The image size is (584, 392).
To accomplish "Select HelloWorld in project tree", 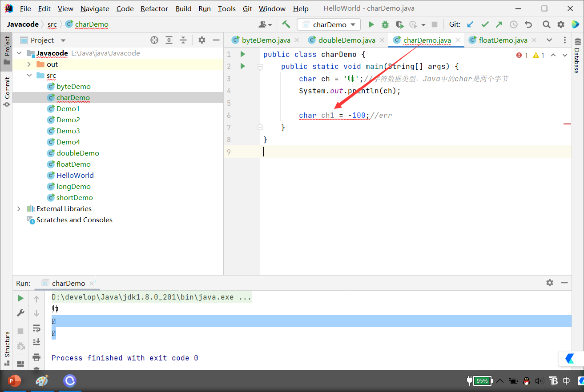I will point(75,175).
